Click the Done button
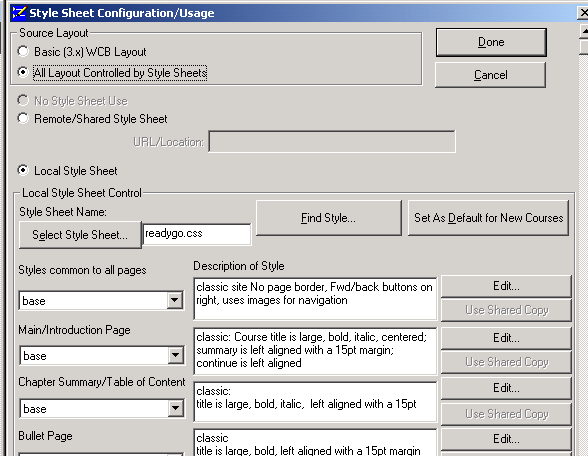The height and width of the screenshot is (456, 588). [491, 42]
